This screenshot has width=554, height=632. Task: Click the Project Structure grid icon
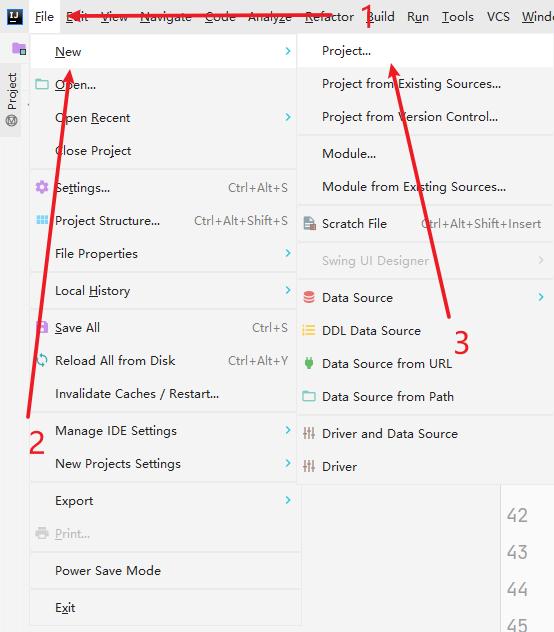pyautogui.click(x=42, y=220)
